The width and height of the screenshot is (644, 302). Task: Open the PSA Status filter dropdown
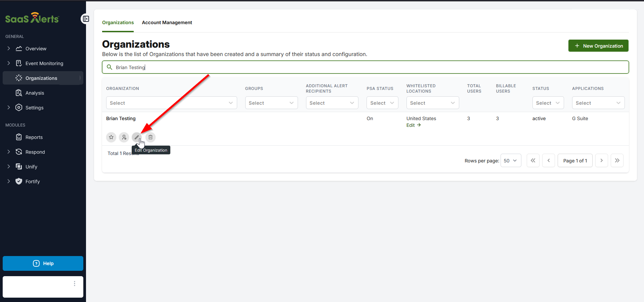click(382, 103)
